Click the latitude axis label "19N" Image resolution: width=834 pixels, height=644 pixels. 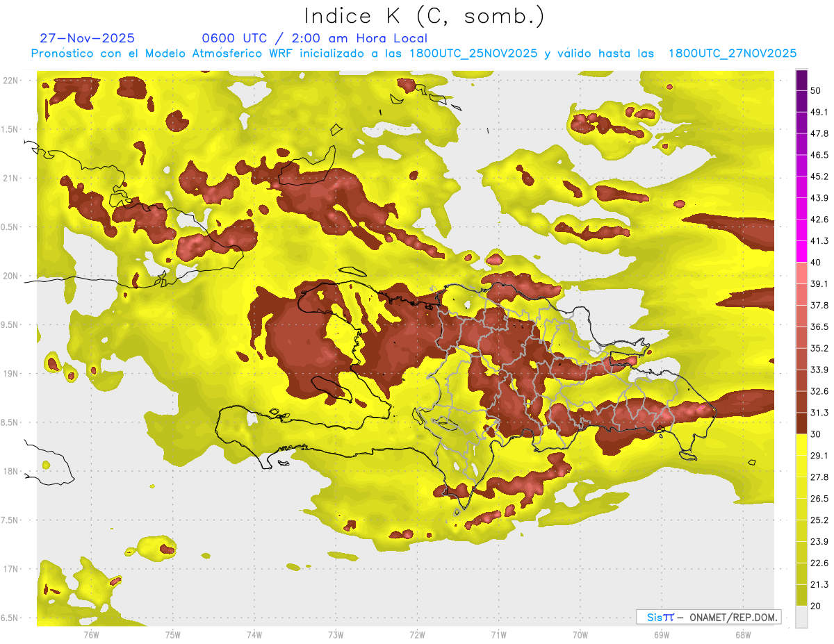pyautogui.click(x=10, y=374)
